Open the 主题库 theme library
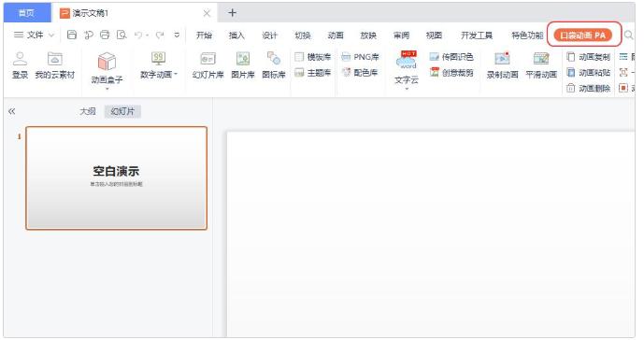644x340 pixels. [313, 73]
